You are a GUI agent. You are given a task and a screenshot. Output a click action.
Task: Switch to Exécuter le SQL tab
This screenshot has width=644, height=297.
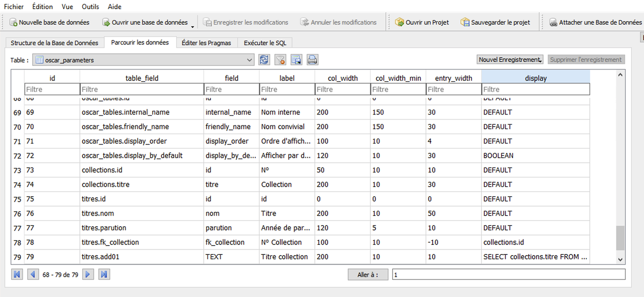265,43
